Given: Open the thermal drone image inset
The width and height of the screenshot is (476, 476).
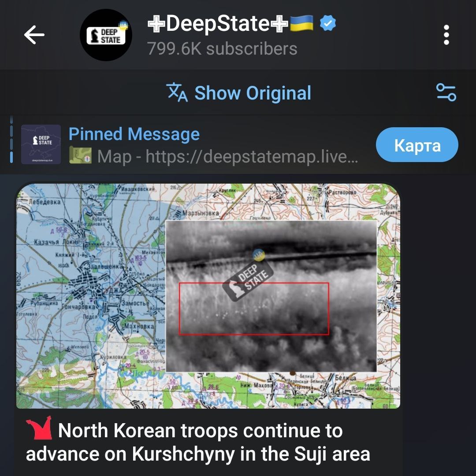Looking at the screenshot, I should pos(271,296).
